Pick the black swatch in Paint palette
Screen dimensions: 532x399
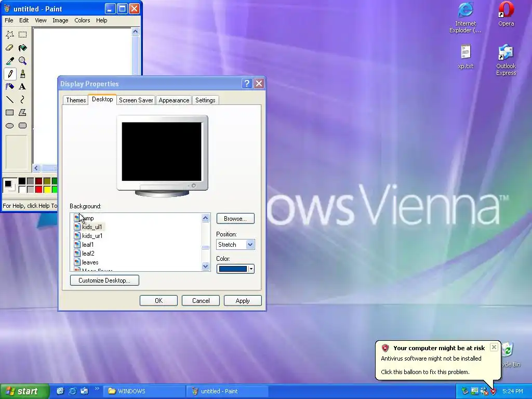(22, 181)
